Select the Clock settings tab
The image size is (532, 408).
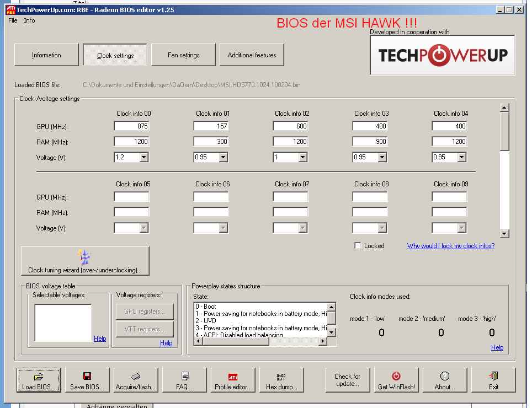[115, 55]
